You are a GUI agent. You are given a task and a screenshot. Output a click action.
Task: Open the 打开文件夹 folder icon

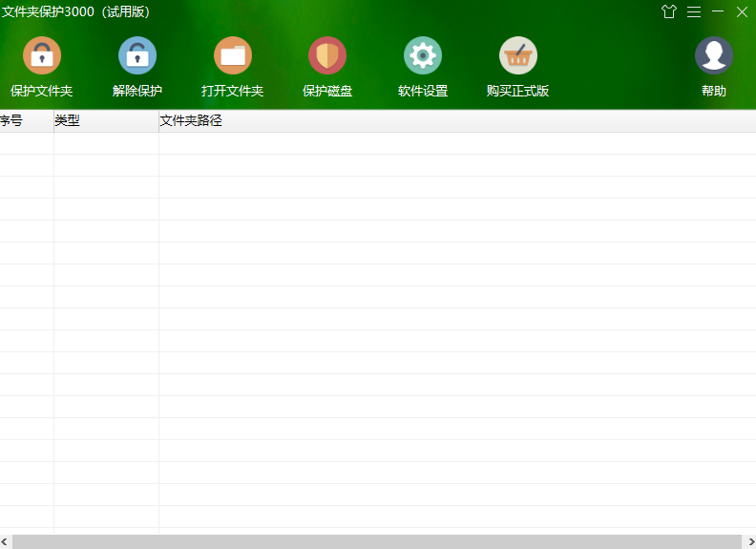pos(233,56)
